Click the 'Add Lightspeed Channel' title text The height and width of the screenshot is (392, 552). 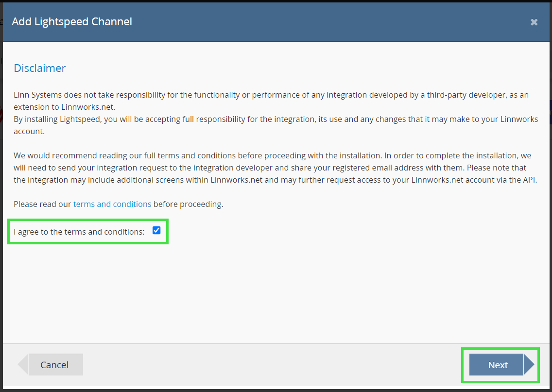72,21
